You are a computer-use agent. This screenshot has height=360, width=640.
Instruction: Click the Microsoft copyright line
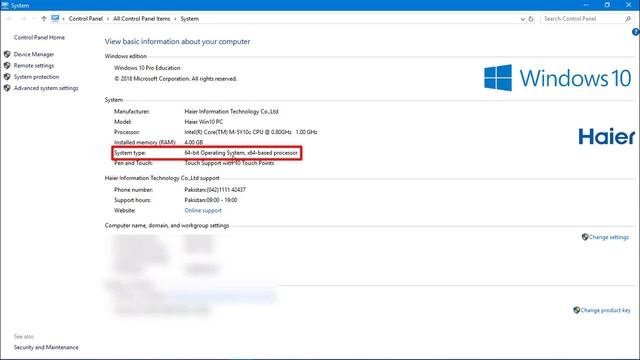(x=176, y=79)
